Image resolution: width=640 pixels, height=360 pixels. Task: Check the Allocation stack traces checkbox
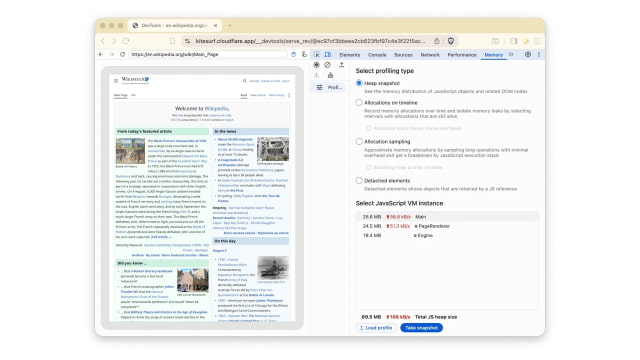[369, 128]
